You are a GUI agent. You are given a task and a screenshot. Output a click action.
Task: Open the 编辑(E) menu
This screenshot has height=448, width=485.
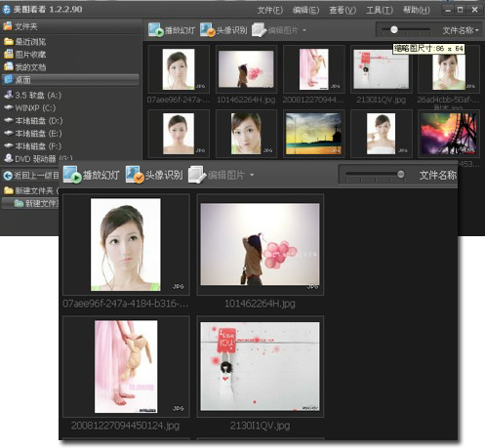pos(305,10)
